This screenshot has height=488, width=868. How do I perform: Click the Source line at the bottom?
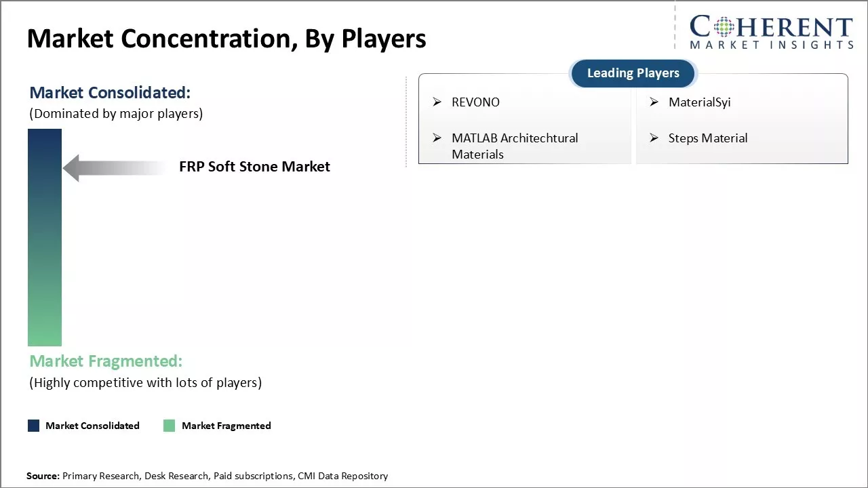tap(207, 476)
